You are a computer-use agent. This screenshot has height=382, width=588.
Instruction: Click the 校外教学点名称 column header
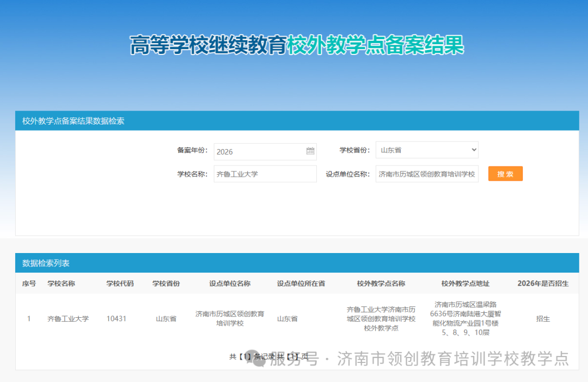(x=381, y=284)
